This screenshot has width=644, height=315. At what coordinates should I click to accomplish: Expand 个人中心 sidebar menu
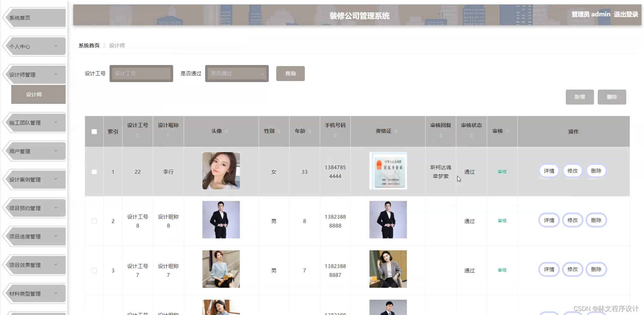point(35,46)
